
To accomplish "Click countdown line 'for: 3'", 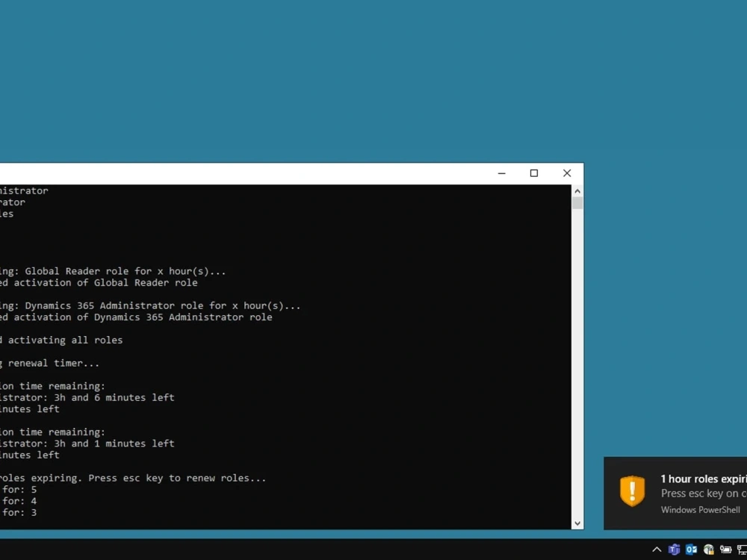I will (x=19, y=512).
